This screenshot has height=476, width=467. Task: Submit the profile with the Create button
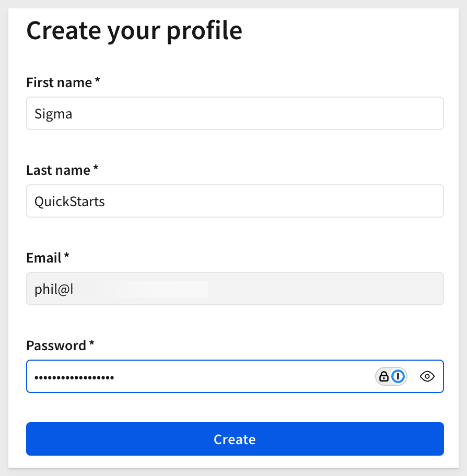235,439
